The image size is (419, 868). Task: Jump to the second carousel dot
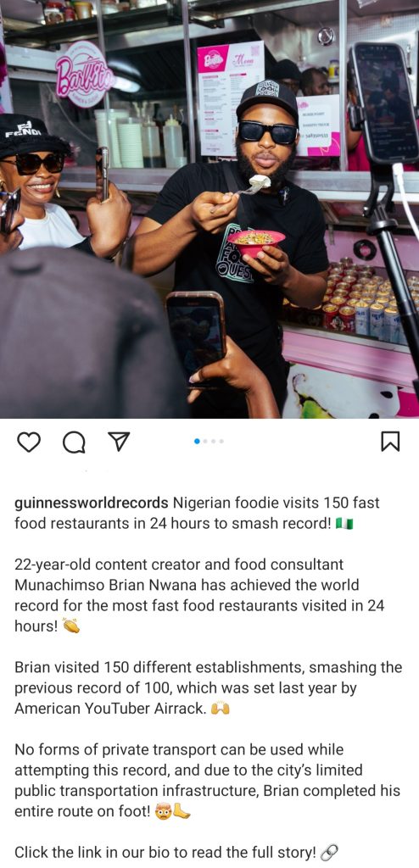pos(205,441)
